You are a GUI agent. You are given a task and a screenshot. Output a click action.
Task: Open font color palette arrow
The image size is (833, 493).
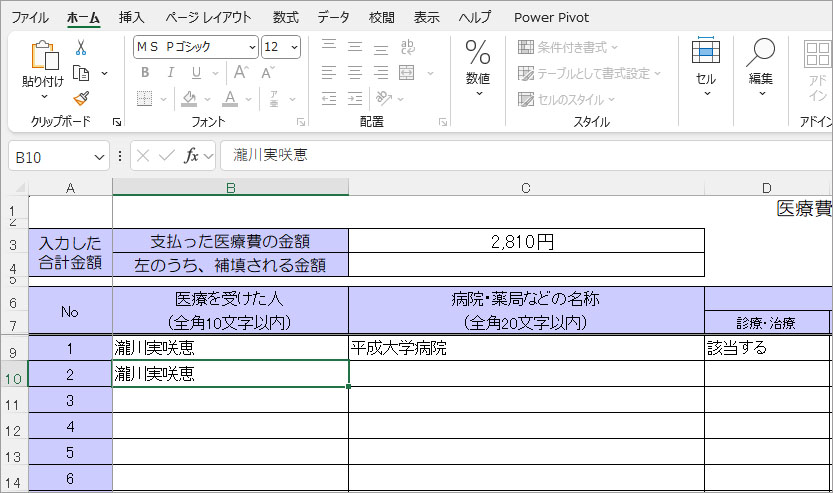click(248, 99)
